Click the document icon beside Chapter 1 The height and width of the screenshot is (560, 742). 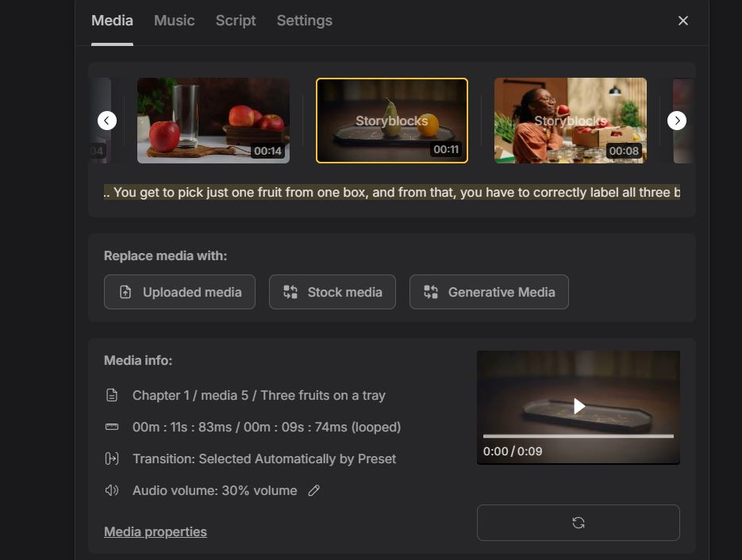[112, 396]
